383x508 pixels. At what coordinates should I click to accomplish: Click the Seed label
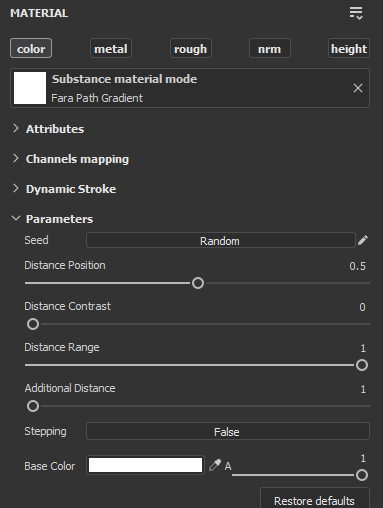pyautogui.click(x=36, y=240)
